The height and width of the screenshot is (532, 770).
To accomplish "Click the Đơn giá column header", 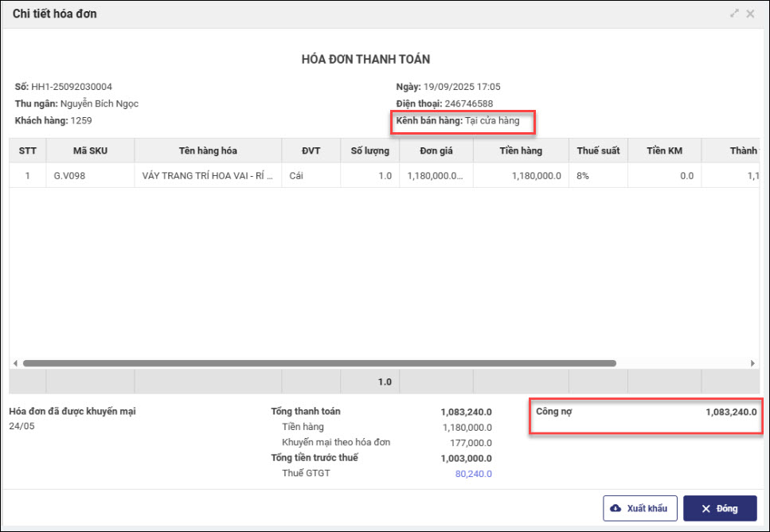I will (x=436, y=151).
